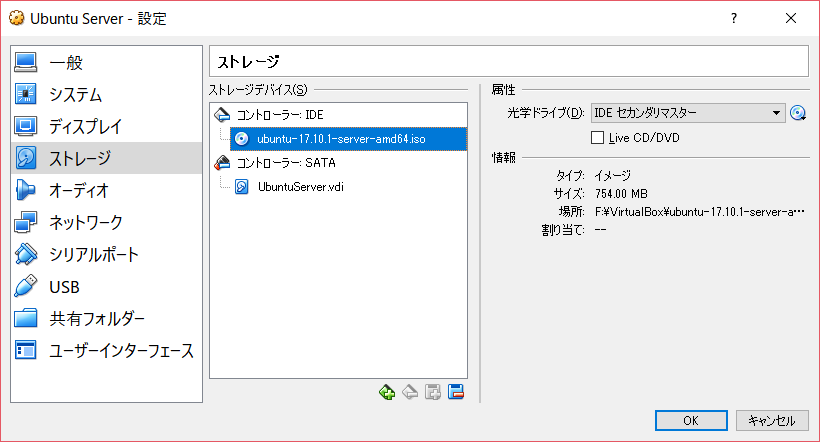Screen dimensions: 820x442
Task: Click the optical disc icon beside the iso
Action: 241,139
